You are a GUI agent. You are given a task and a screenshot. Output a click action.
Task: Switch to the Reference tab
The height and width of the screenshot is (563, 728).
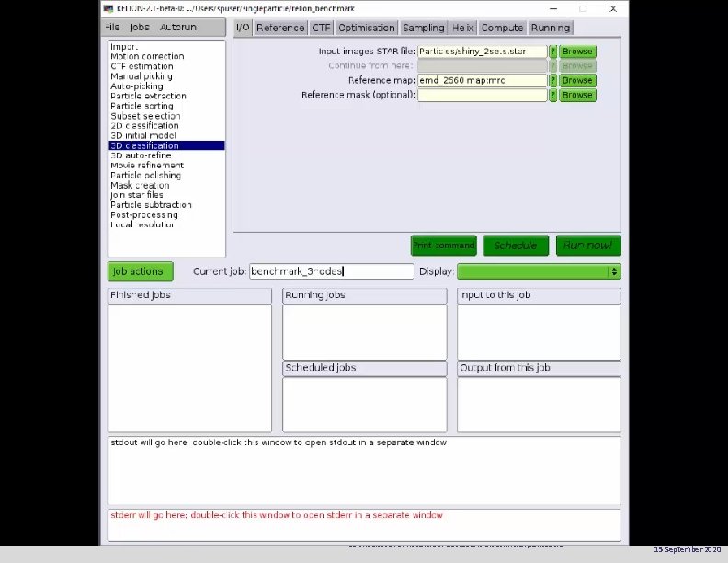pos(280,28)
